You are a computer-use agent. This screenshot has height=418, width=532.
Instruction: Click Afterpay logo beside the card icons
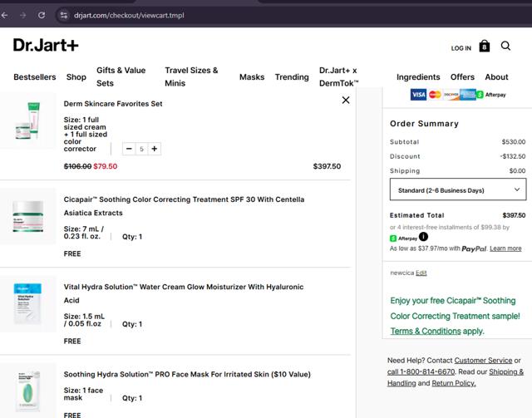491,95
